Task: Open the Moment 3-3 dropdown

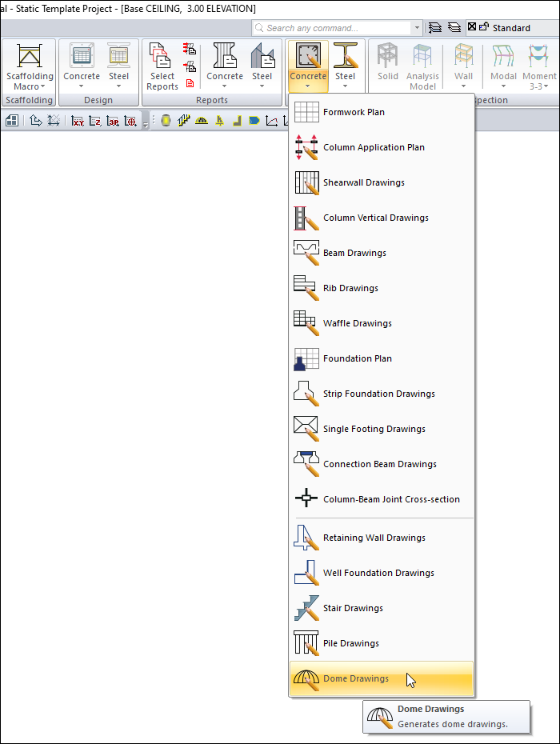Action: click(x=539, y=66)
